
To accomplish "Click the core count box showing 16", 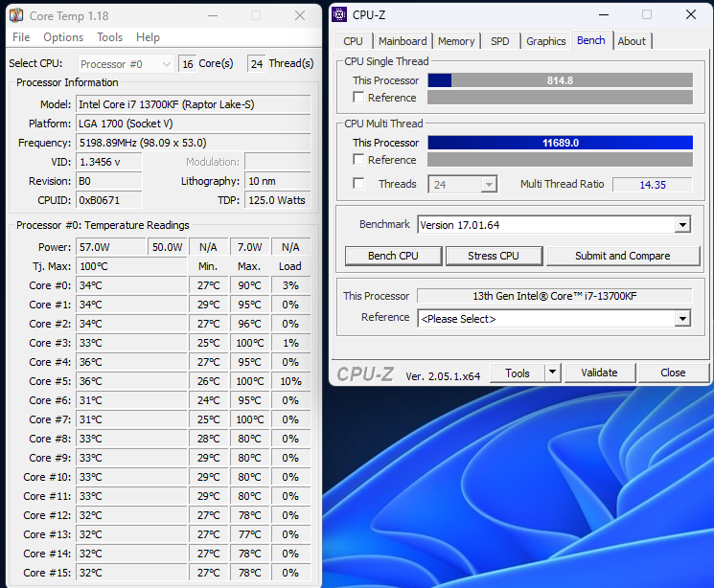I will (188, 64).
